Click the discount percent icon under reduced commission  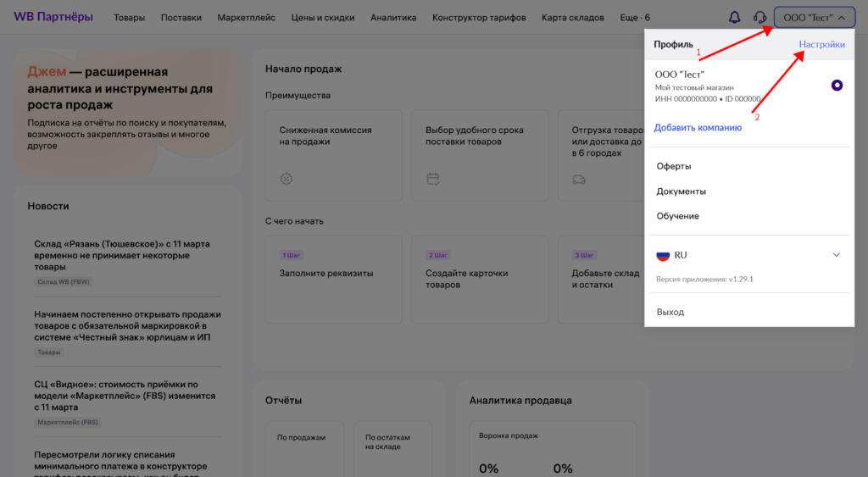[287, 179]
